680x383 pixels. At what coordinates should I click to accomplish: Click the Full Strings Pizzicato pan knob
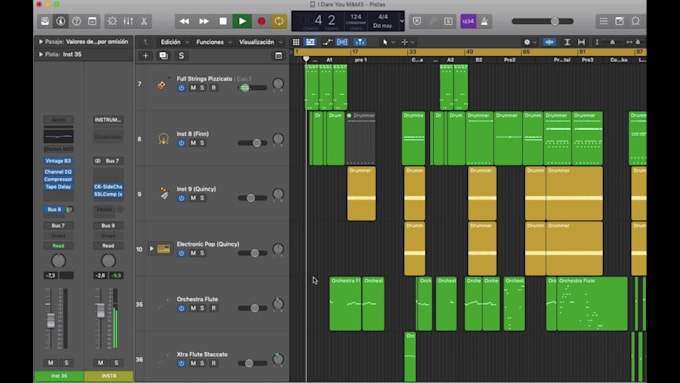[278, 84]
